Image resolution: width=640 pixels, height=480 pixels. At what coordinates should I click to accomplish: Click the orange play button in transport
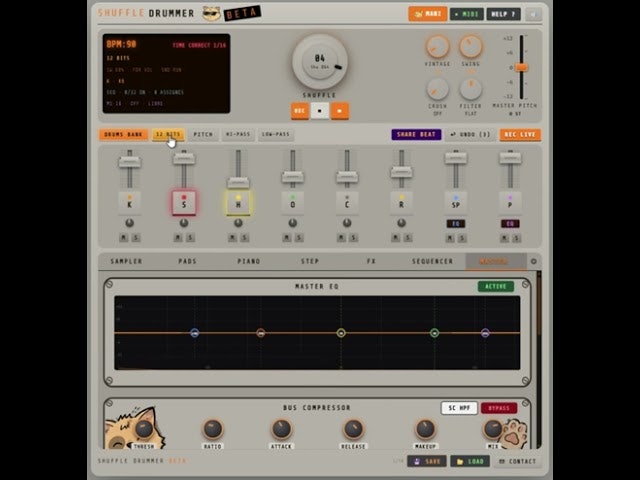(340, 111)
